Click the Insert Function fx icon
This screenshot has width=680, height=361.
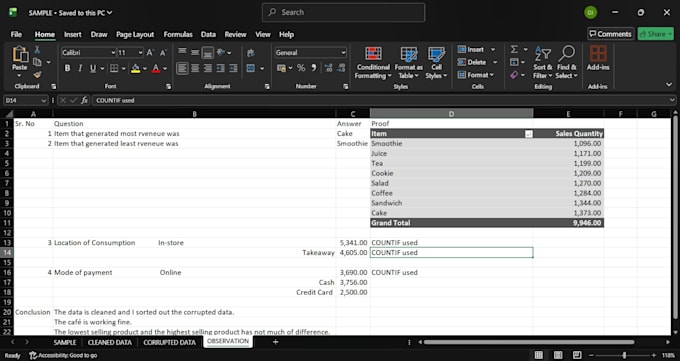pyautogui.click(x=85, y=100)
